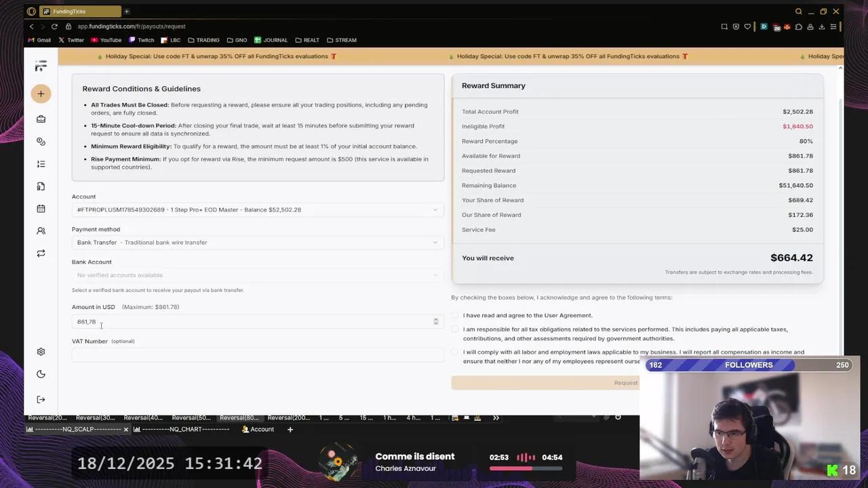Expand the REALT bookmarks folder

click(307, 40)
